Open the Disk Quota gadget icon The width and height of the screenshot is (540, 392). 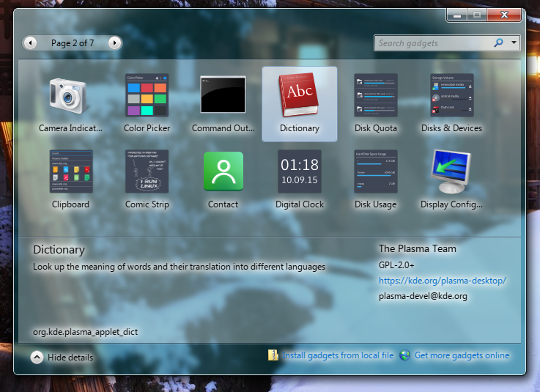point(376,95)
